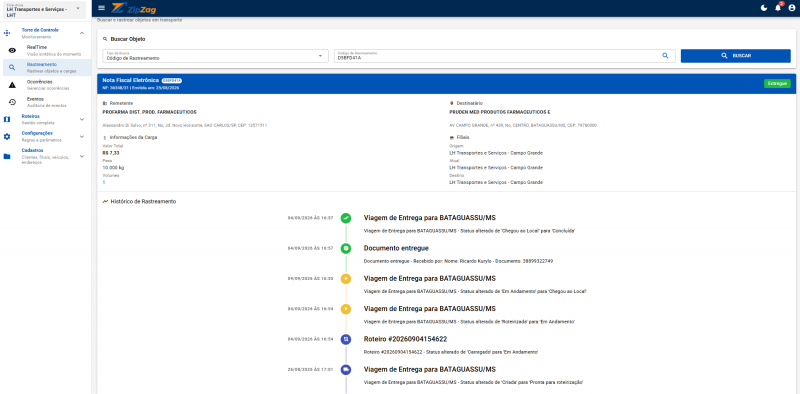800x394 pixels.
Task: Click the Filiais truck icon
Action: (452, 137)
